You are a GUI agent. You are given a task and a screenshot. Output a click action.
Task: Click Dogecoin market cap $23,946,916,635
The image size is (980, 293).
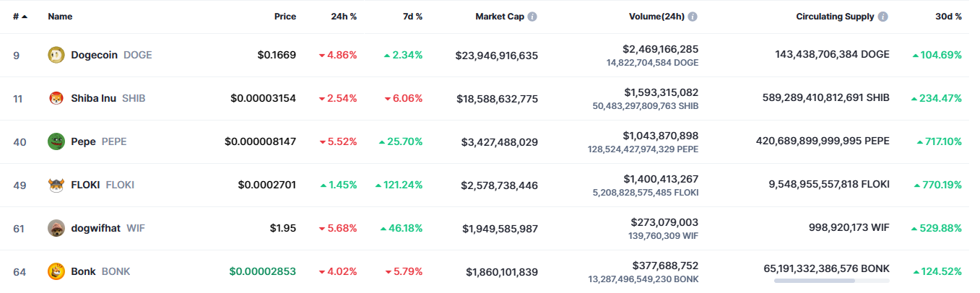[497, 55]
